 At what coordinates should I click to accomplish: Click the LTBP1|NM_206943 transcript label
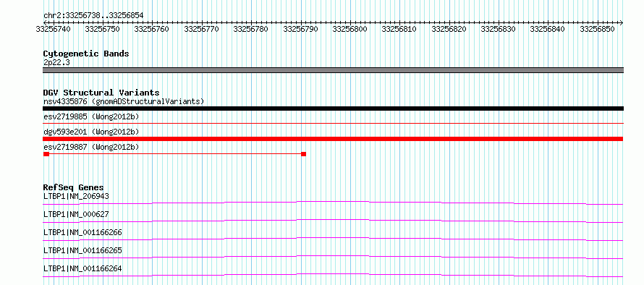pyautogui.click(x=76, y=196)
